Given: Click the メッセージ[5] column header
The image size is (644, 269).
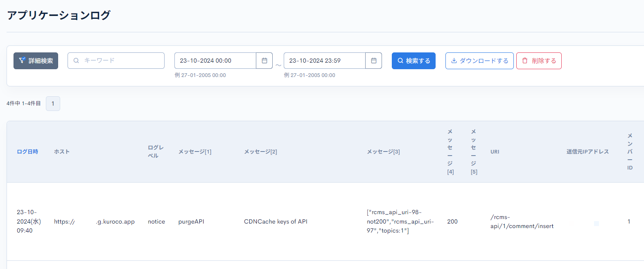Looking at the screenshot, I should 474,151.
